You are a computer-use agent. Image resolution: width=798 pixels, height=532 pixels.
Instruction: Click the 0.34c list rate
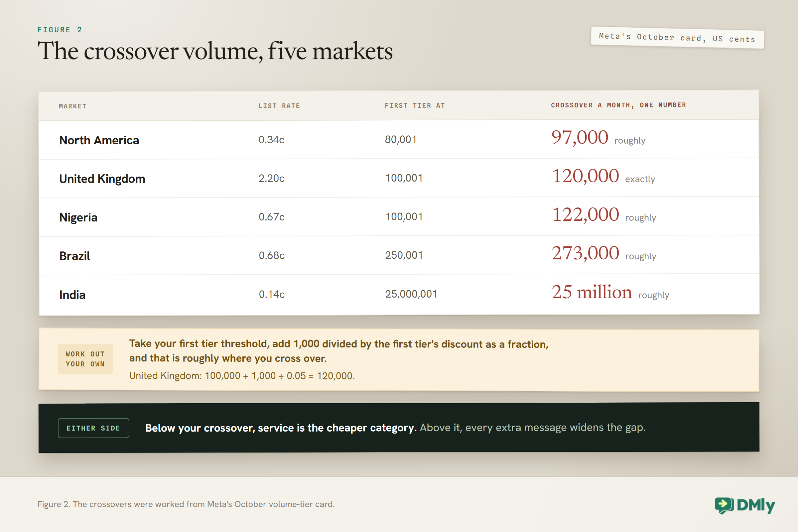271,139
